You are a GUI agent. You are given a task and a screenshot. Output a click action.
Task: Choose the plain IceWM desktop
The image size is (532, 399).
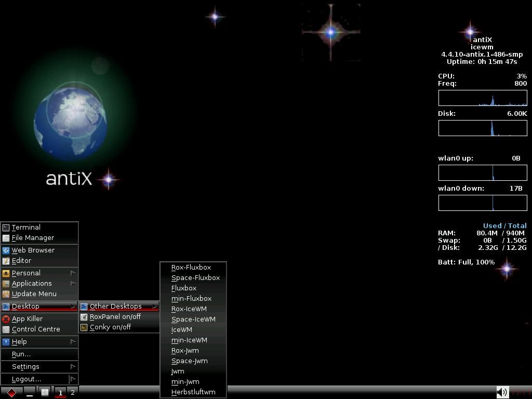pyautogui.click(x=193, y=330)
